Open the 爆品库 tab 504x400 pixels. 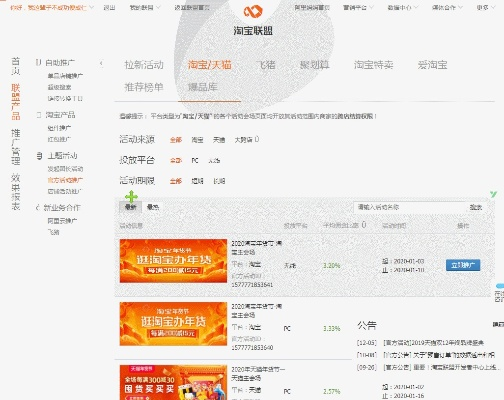coord(203,87)
